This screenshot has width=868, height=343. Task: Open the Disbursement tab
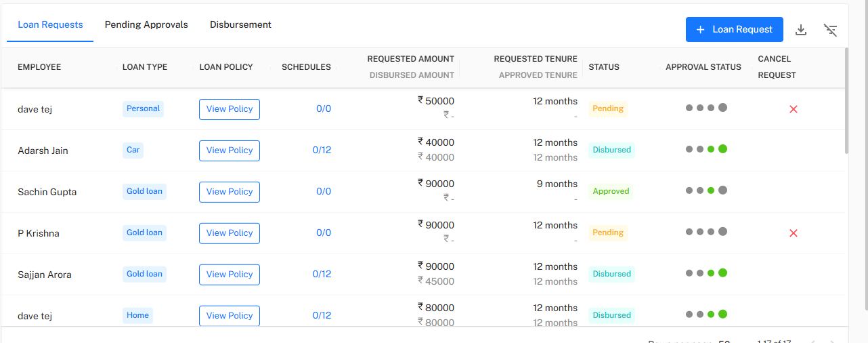click(x=240, y=25)
